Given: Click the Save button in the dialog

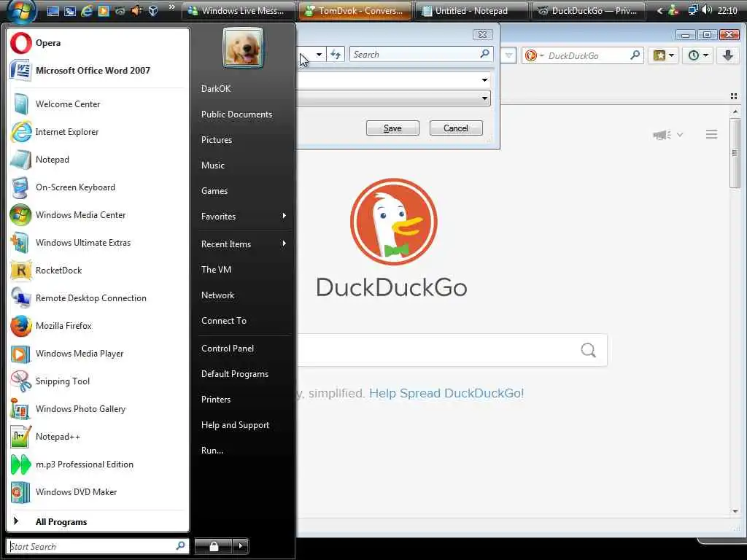Looking at the screenshot, I should coord(392,128).
